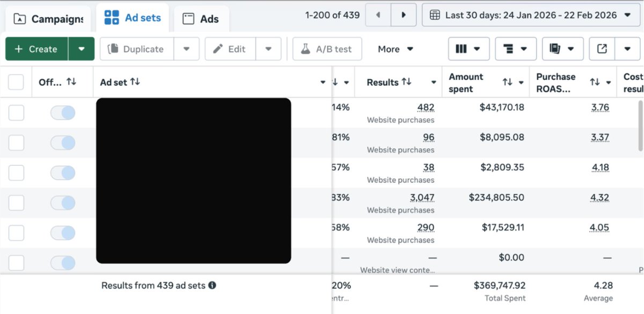Open the reports menu
This screenshot has width=644, height=314.
coord(562,49)
